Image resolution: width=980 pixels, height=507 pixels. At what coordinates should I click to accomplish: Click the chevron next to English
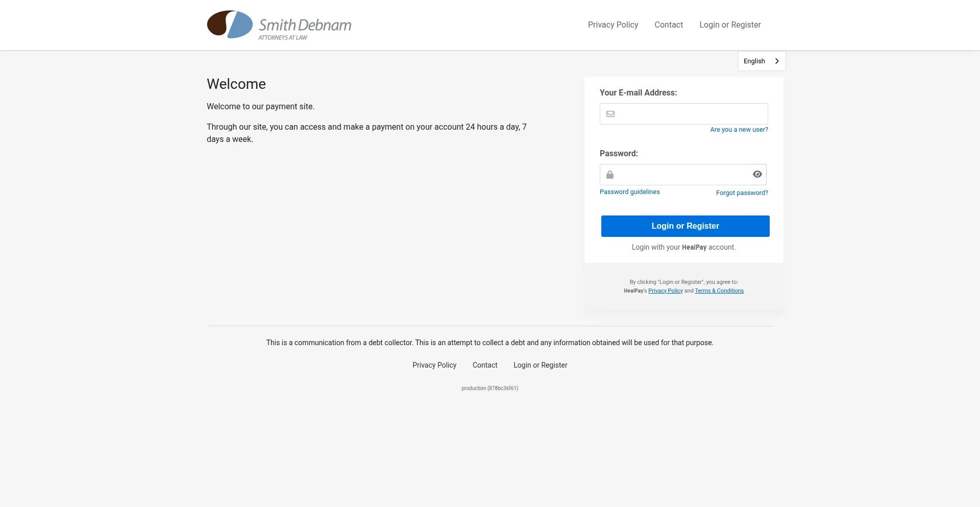point(776,61)
